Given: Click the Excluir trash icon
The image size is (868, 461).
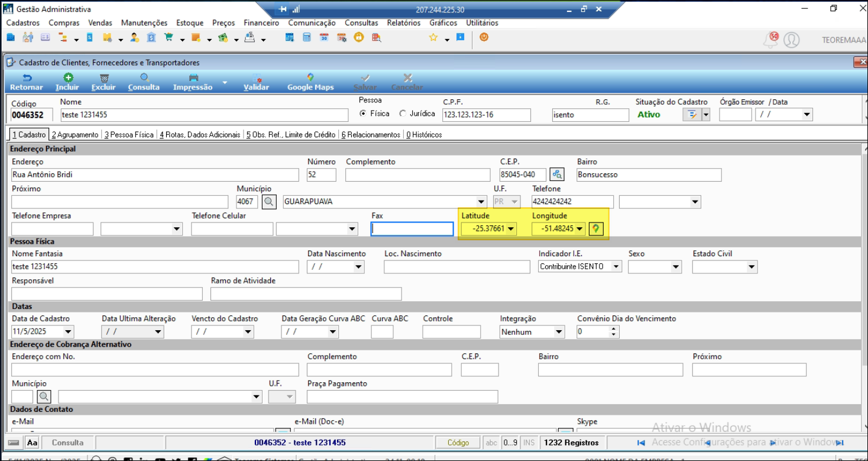Looking at the screenshot, I should pyautogui.click(x=103, y=78).
